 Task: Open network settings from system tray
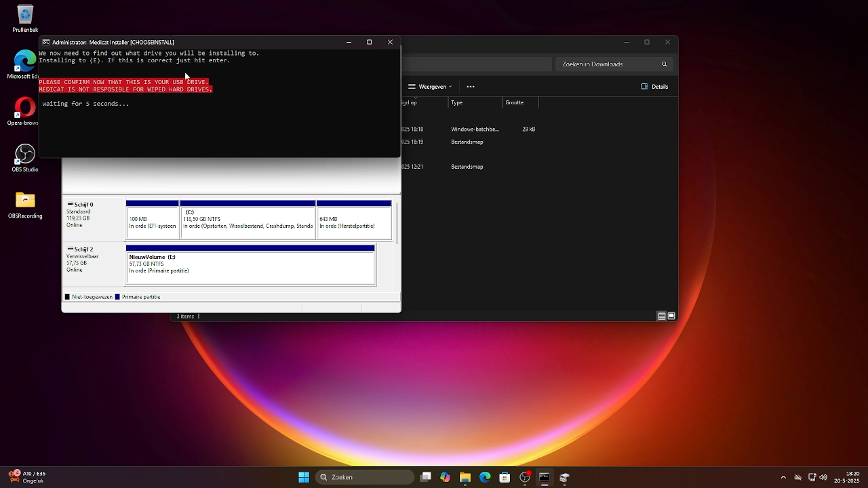tap(812, 477)
